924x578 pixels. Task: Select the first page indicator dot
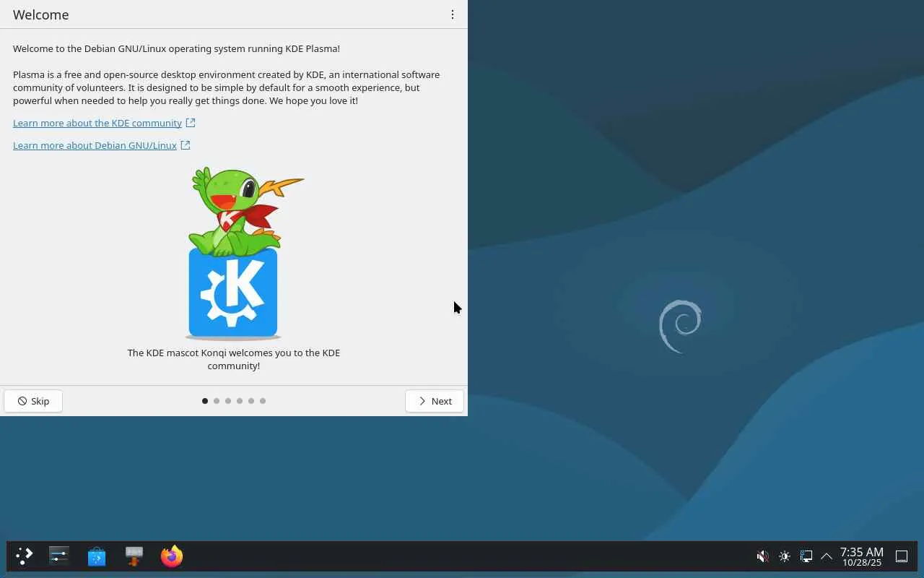click(x=205, y=401)
